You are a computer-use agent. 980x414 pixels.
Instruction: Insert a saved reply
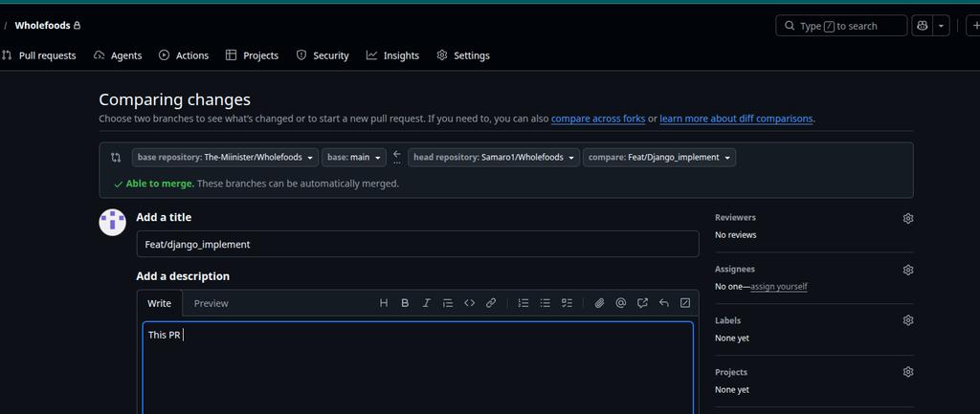tap(664, 303)
